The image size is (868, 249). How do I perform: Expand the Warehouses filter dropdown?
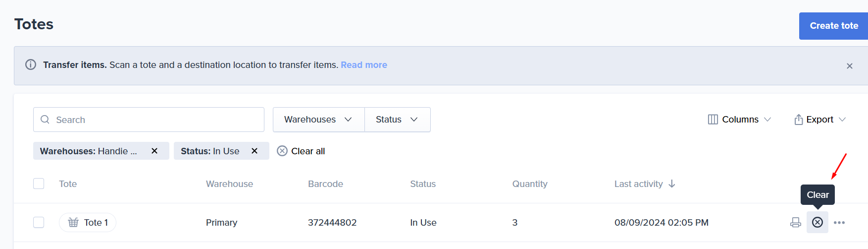coord(318,120)
